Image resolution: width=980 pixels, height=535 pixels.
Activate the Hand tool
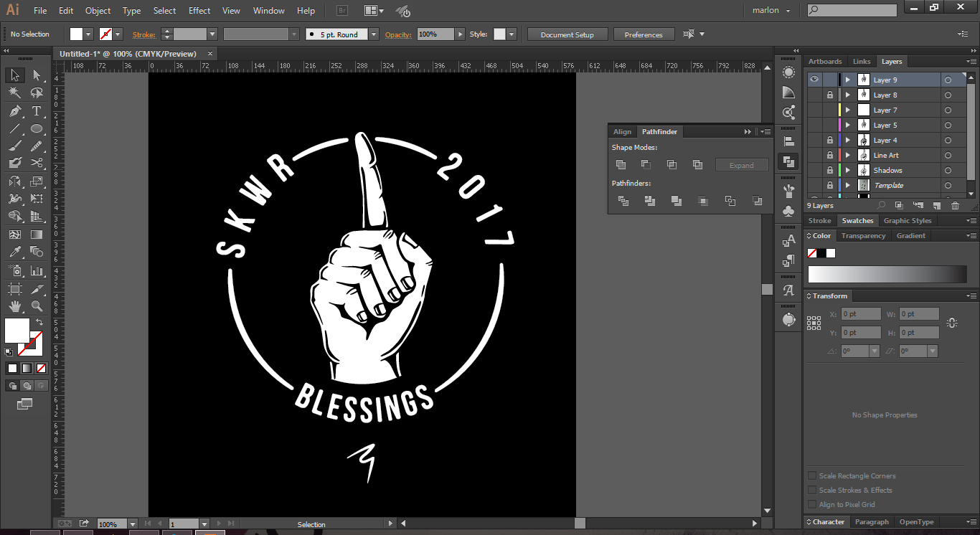click(14, 306)
